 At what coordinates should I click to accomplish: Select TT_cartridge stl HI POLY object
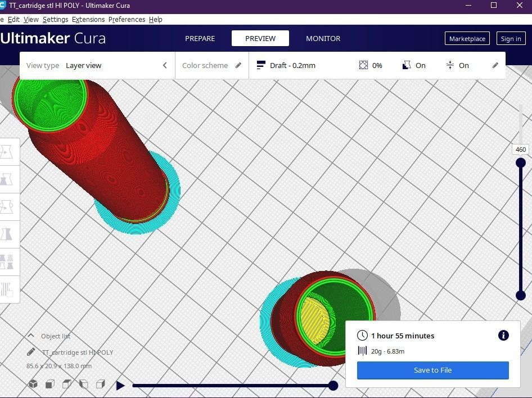pos(78,352)
